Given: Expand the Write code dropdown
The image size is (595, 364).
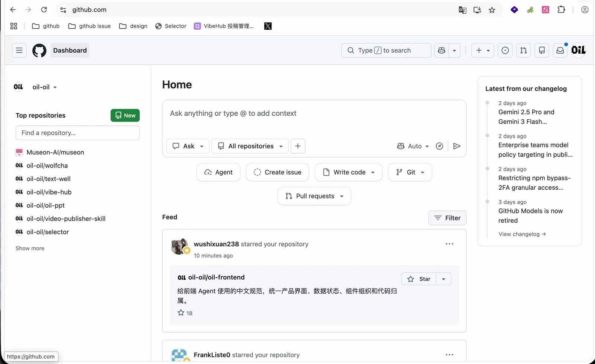Looking at the screenshot, I should 348,172.
